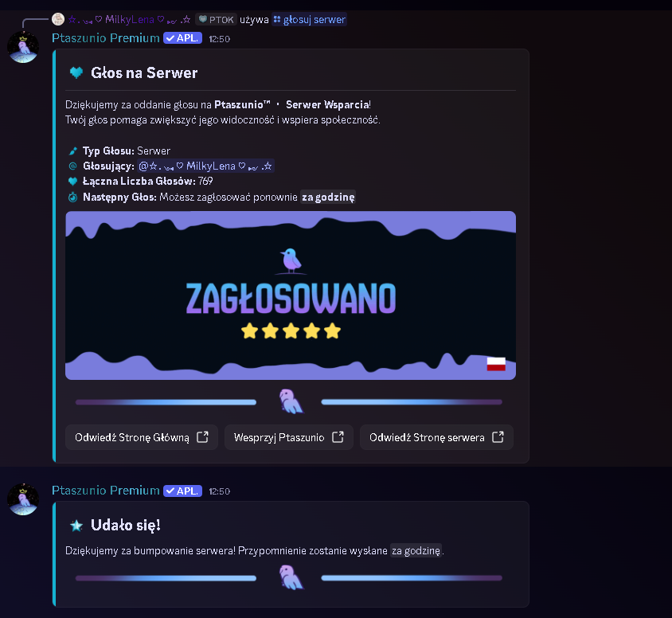Open the PTOK server tag badge
672x618 pixels.
pos(216,20)
